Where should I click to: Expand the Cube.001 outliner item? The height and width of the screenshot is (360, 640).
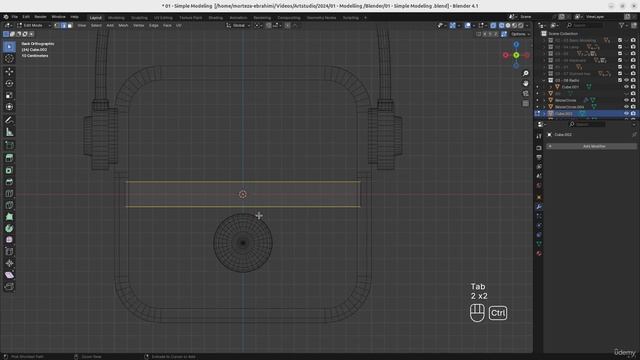[551, 87]
